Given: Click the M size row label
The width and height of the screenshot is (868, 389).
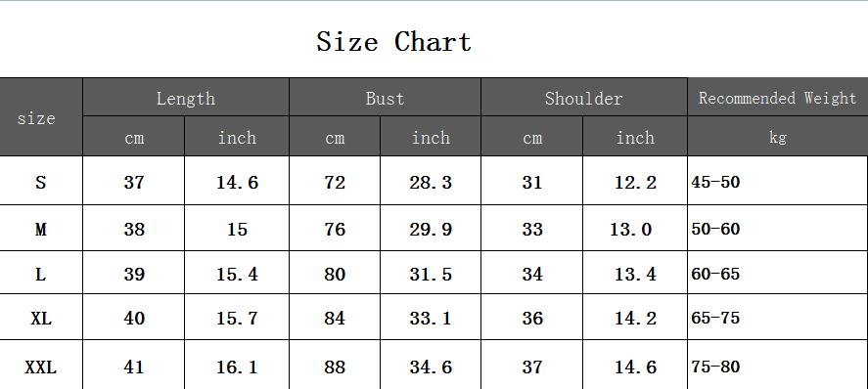Looking at the screenshot, I should pos(40,230).
